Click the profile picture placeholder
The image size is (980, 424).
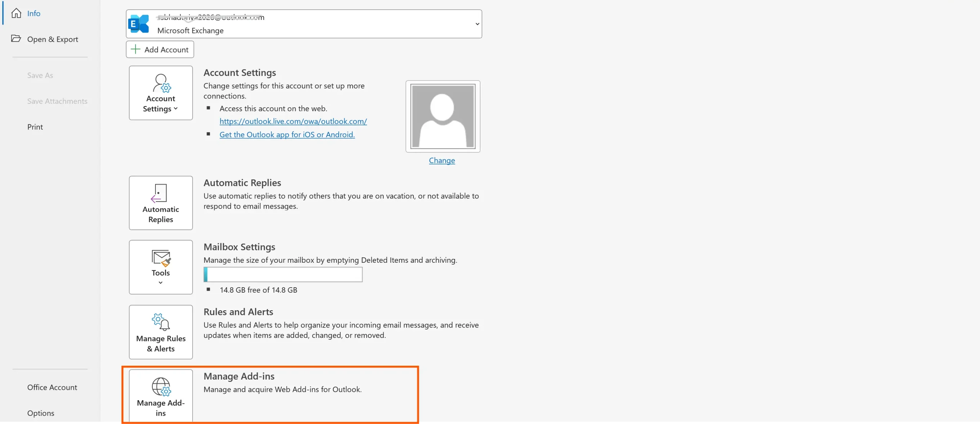tap(443, 116)
